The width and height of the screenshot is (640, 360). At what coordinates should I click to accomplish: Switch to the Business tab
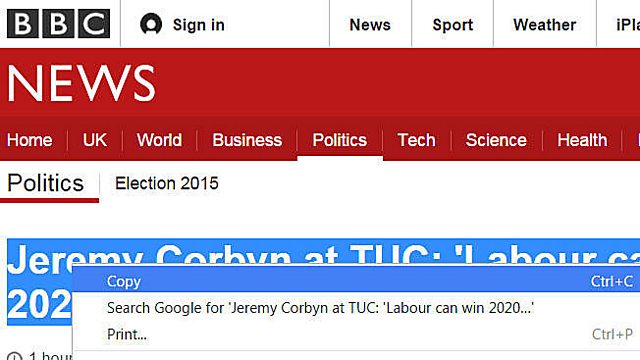[x=247, y=140]
